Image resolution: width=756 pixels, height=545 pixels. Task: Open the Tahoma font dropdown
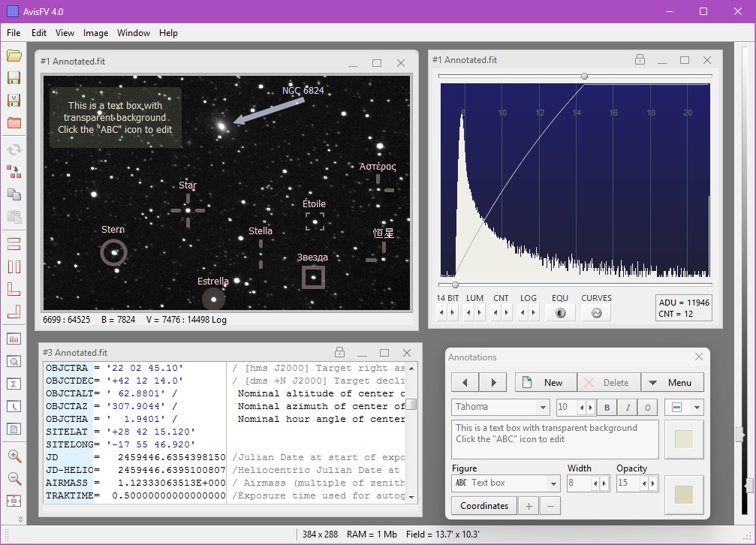(x=501, y=407)
